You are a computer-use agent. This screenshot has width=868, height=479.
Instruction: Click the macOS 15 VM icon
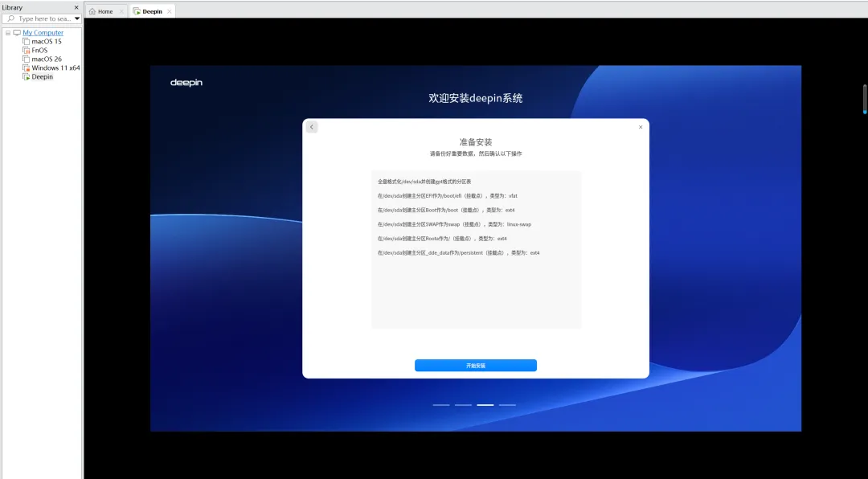click(26, 42)
